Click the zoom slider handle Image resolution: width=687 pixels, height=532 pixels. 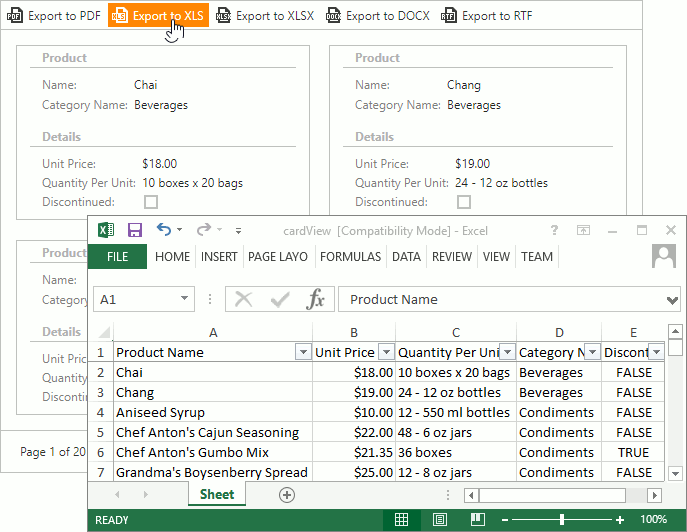(x=562, y=520)
